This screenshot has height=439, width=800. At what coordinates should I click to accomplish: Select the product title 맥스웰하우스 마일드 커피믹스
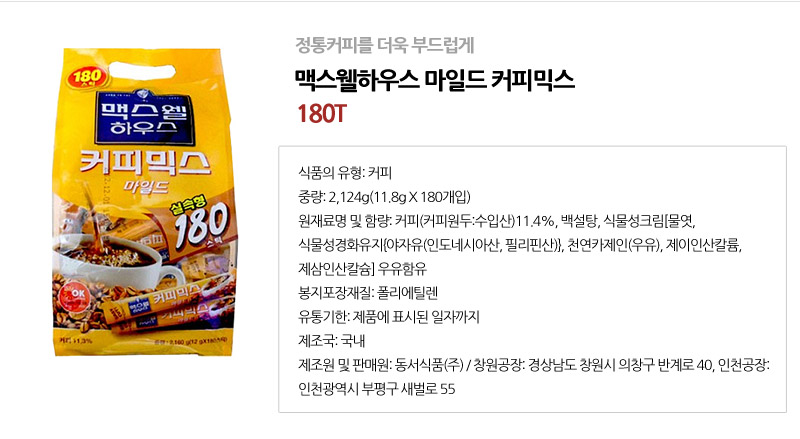tap(435, 80)
